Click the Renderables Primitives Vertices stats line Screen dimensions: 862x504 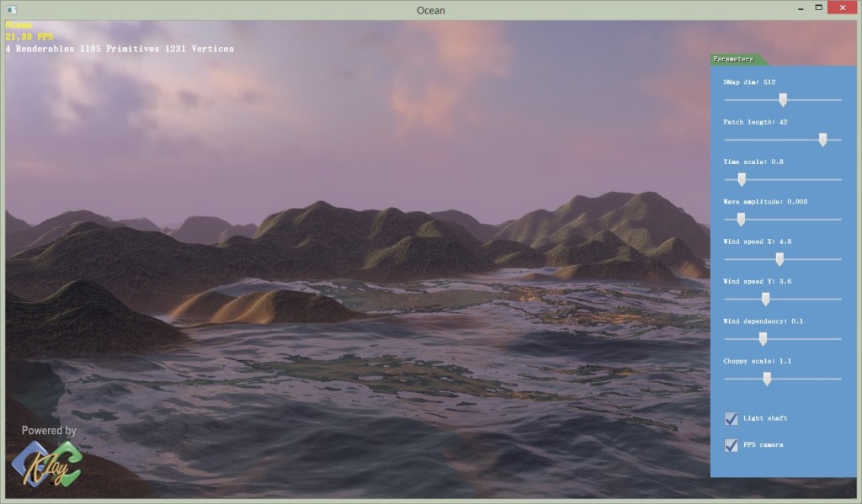tap(120, 49)
